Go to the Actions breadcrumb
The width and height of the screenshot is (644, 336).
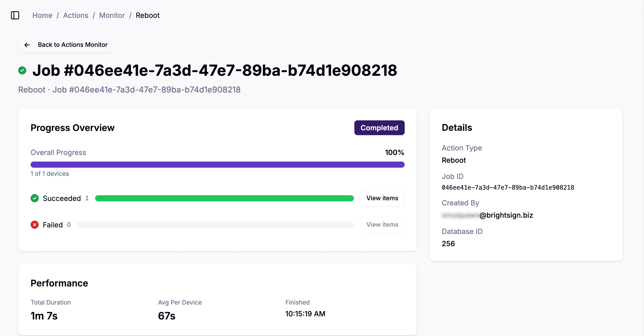[75, 15]
